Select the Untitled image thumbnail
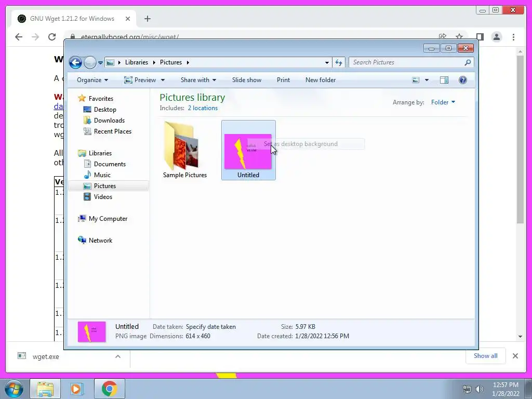The image size is (532, 399). coord(248,151)
